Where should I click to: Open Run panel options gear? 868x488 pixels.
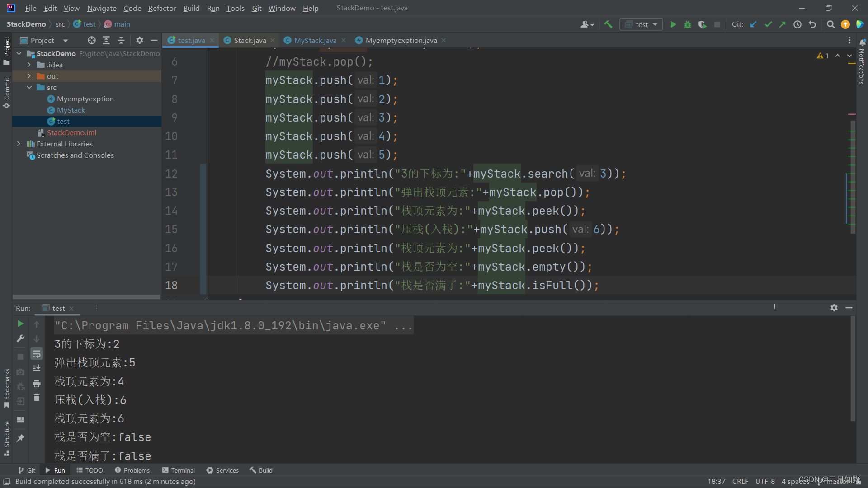coord(834,308)
